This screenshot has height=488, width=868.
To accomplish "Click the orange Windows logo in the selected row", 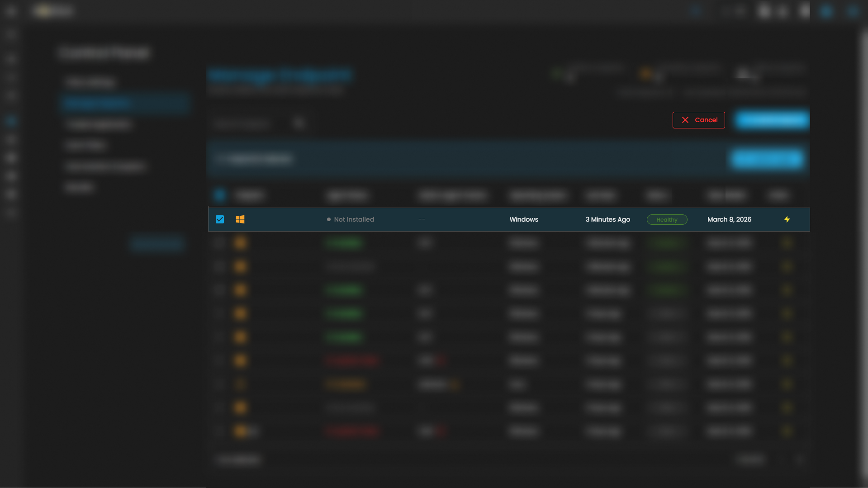I will (240, 219).
